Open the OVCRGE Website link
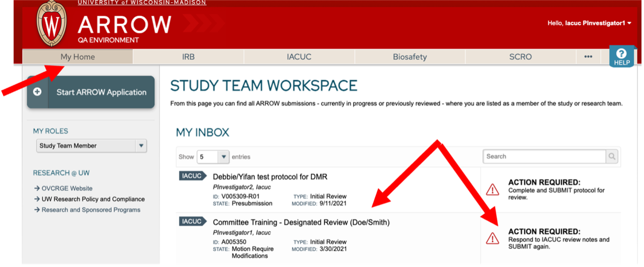644x267 pixels. pyautogui.click(x=67, y=189)
